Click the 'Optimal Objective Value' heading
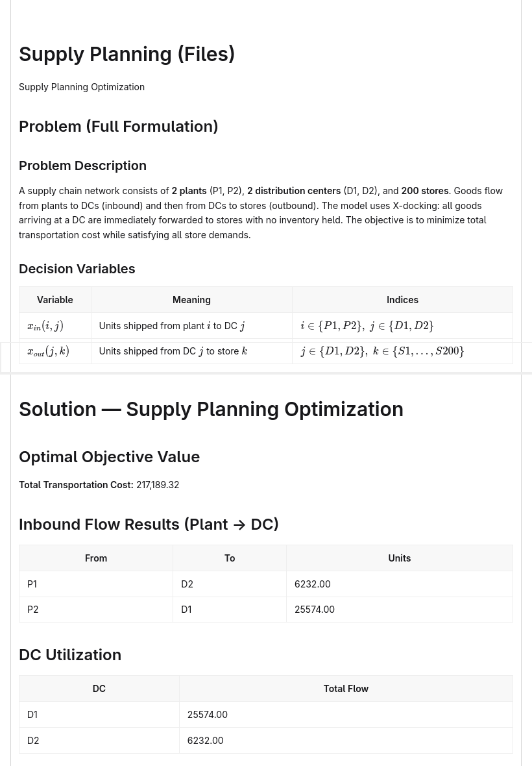The image size is (532, 766). click(110, 457)
